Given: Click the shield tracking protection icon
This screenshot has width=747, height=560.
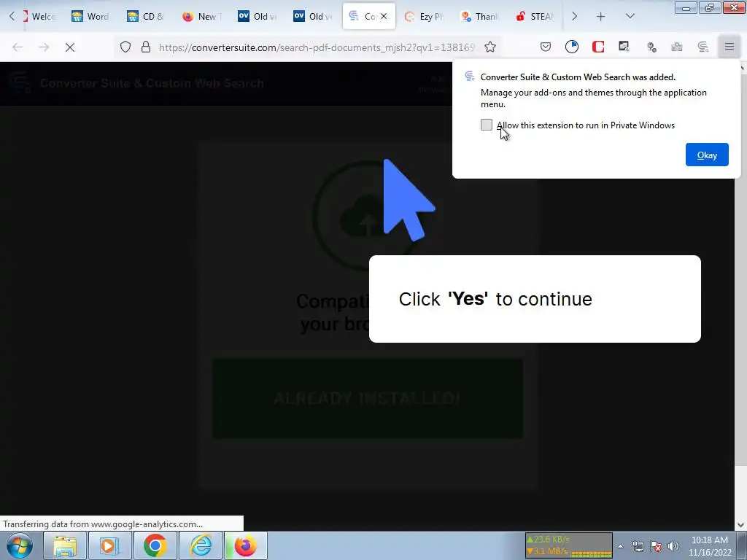Looking at the screenshot, I should click(125, 47).
